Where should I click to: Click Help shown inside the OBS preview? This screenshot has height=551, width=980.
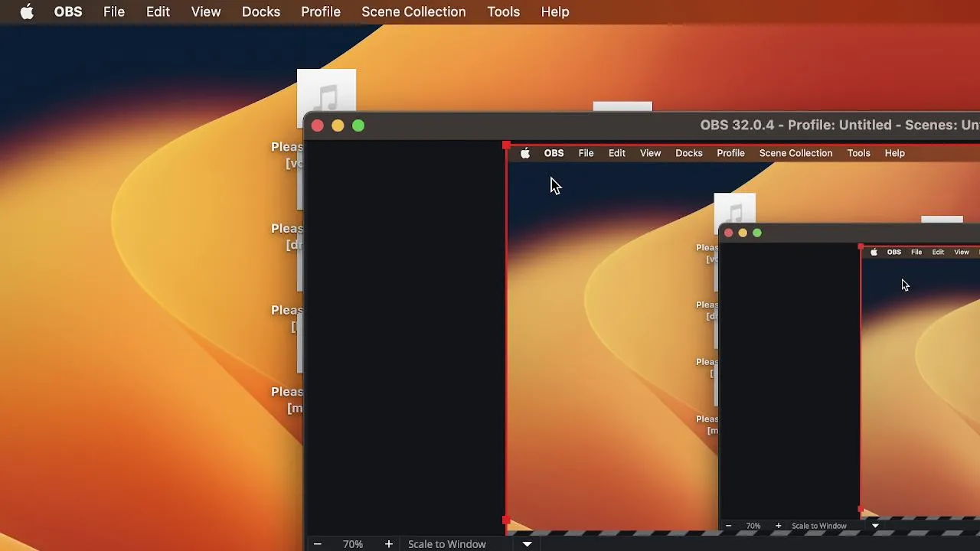point(895,153)
